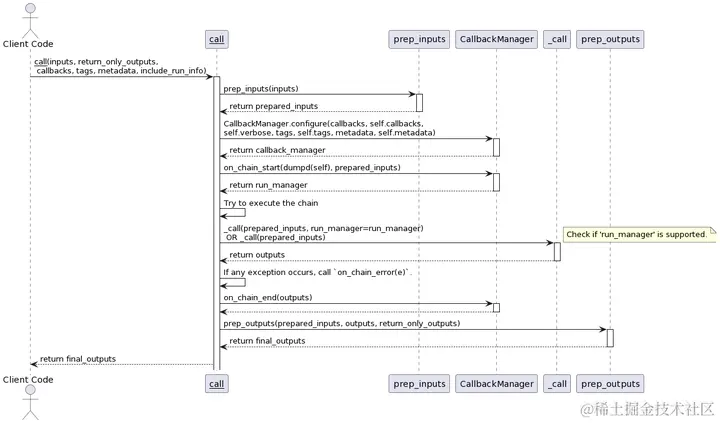Click 'If any exception occurs, call on_chain_error(e)' text

pos(317,272)
